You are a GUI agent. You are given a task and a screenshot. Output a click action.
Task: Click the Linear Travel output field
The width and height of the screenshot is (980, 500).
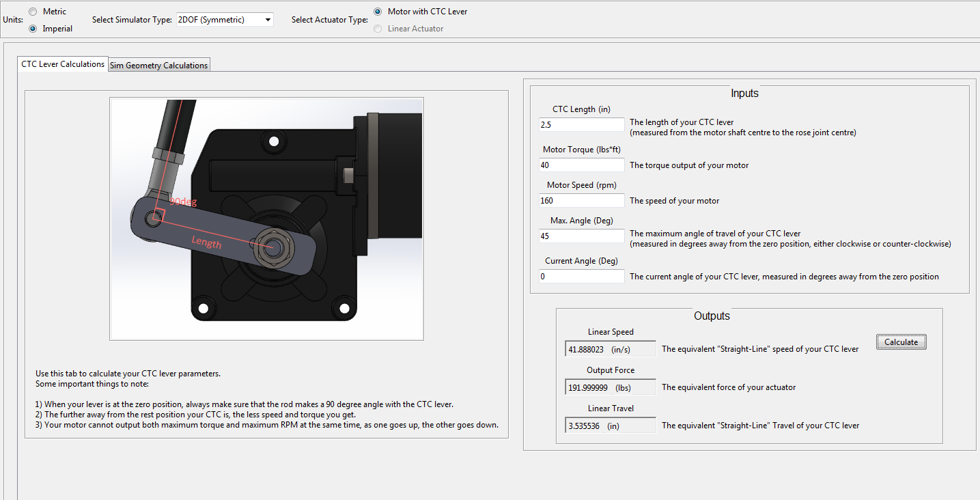(x=610, y=426)
